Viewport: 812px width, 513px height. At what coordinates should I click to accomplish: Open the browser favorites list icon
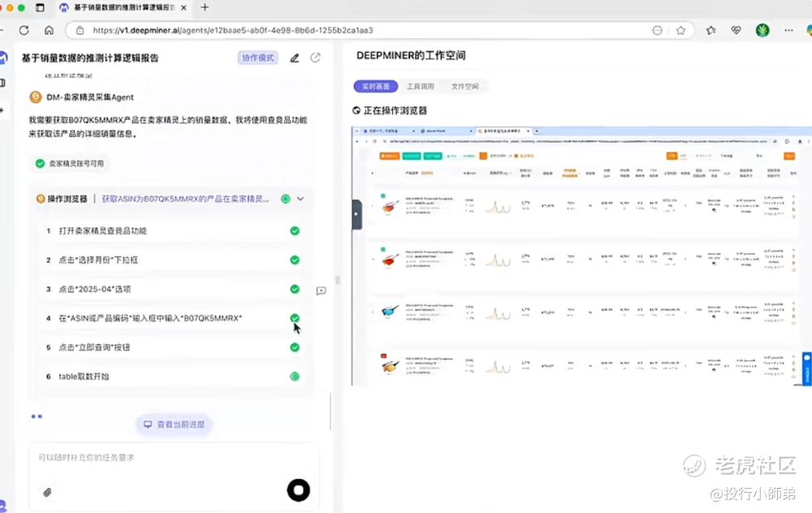[710, 30]
